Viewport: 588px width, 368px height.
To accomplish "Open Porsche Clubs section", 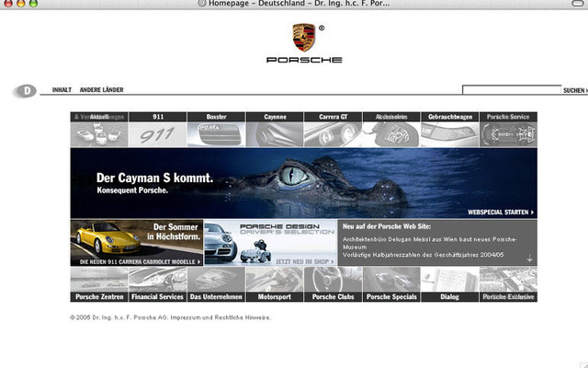I will tap(333, 296).
